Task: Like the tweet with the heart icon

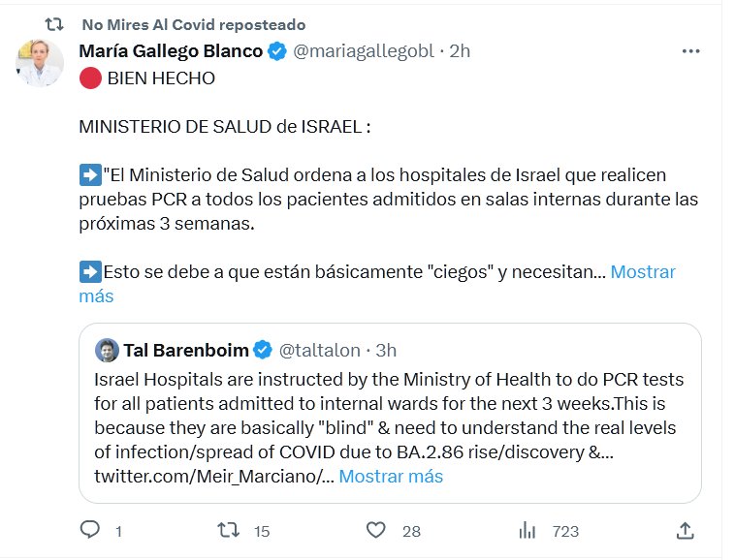Action: coord(377,530)
